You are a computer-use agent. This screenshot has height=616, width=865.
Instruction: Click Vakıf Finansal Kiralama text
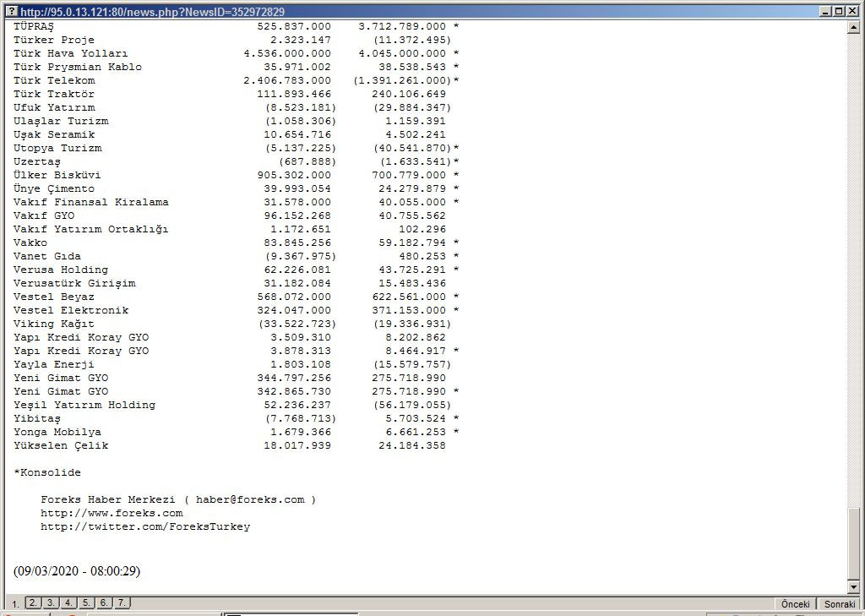click(x=91, y=202)
